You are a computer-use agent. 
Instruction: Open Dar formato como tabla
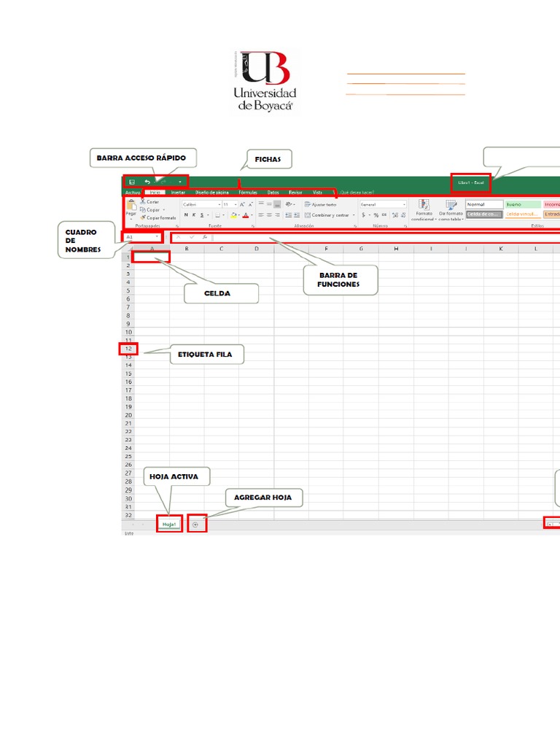pos(451,210)
